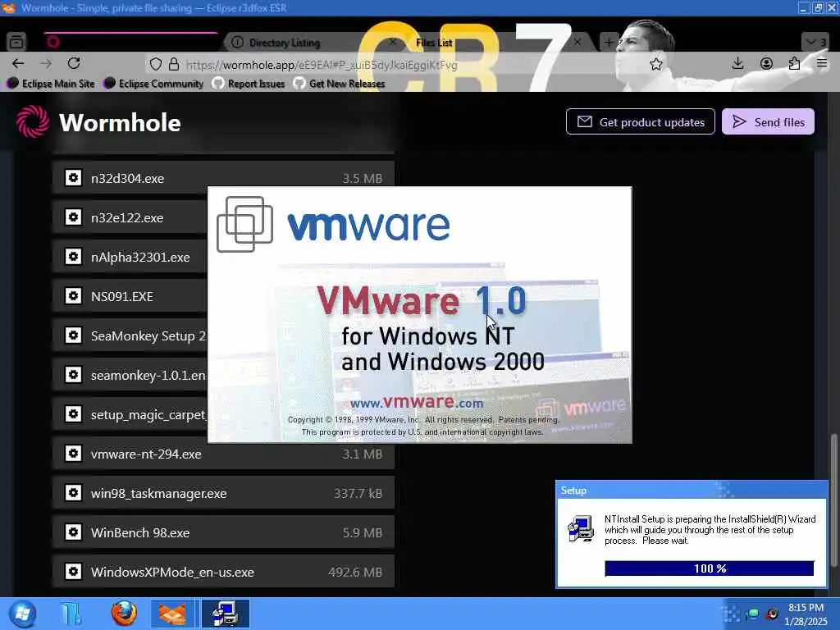Click the page vertical scrollbar thumb

(834, 500)
